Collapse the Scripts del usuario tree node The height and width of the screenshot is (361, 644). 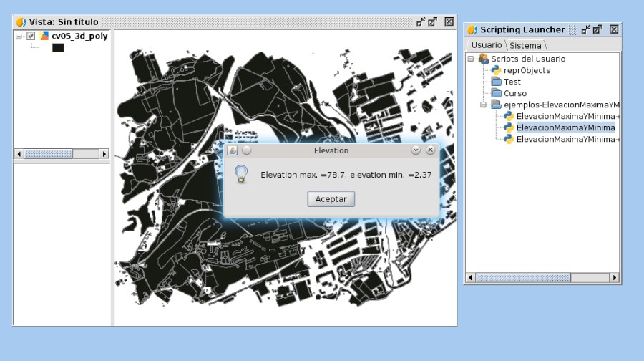[x=471, y=59]
